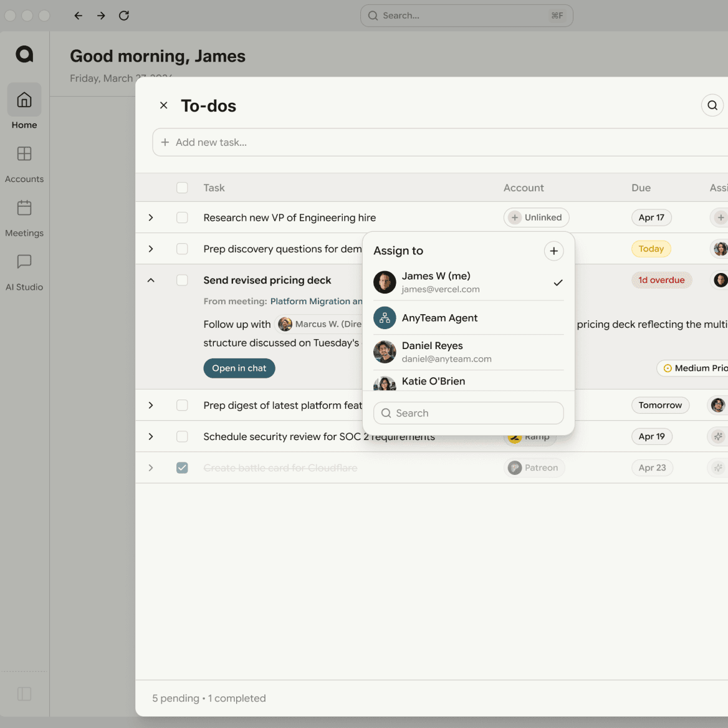The width and height of the screenshot is (728, 728).
Task: Click the page reload icon
Action: click(x=123, y=15)
